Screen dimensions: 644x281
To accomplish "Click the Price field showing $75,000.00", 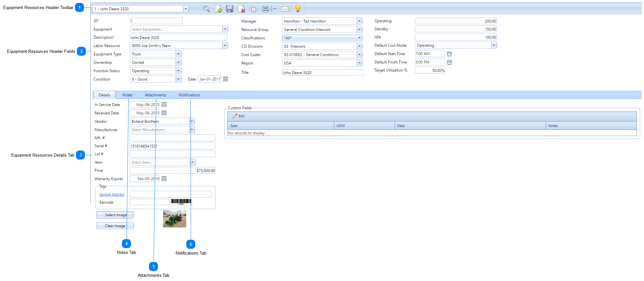I will point(172,170).
